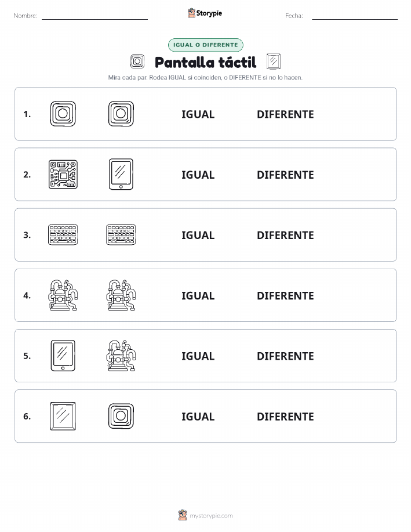This screenshot has width=411, height=532.
Task: Choose IGUAL in row 4
Action: point(198,295)
